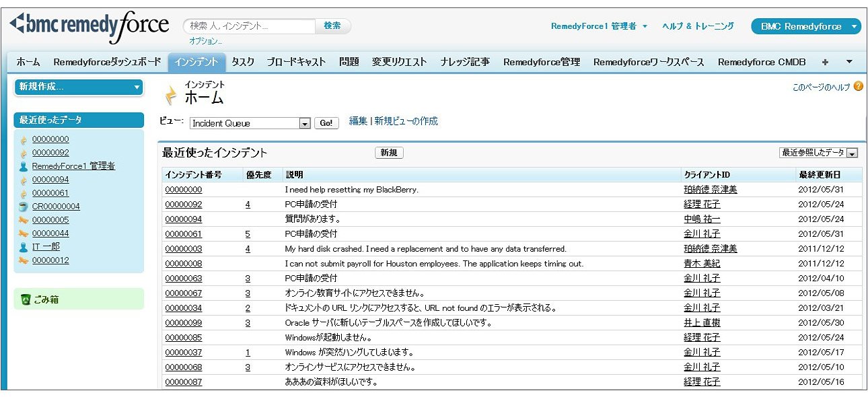Open incident 00000087 in the table
This screenshot has height=397, width=868.
[x=184, y=382]
